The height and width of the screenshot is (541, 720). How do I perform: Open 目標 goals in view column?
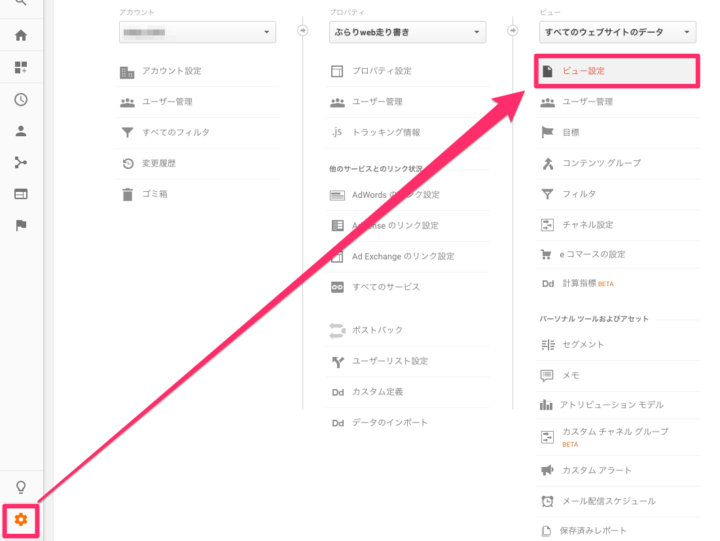pyautogui.click(x=571, y=132)
